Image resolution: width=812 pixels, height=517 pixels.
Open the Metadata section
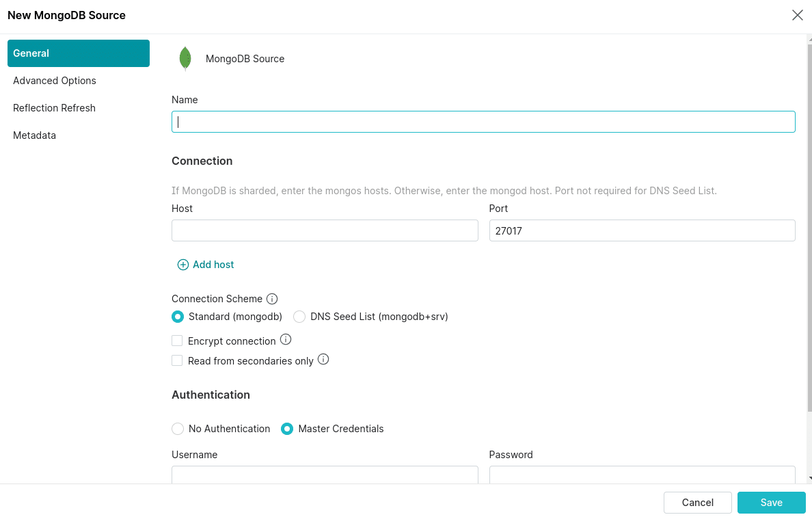(x=34, y=135)
